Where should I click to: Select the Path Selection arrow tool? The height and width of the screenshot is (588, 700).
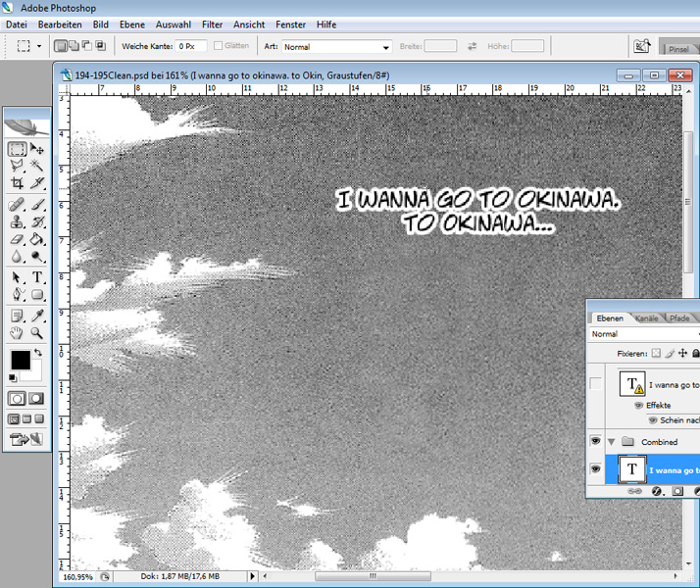[x=17, y=277]
